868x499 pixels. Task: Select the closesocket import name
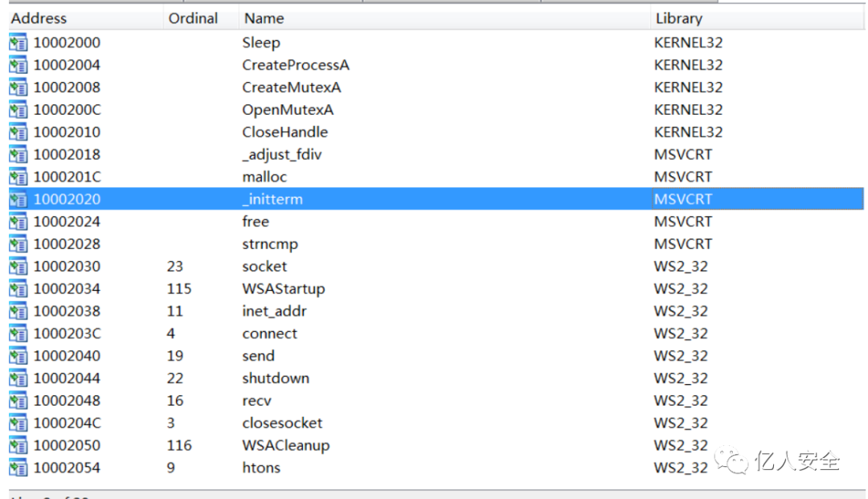pyautogui.click(x=282, y=423)
